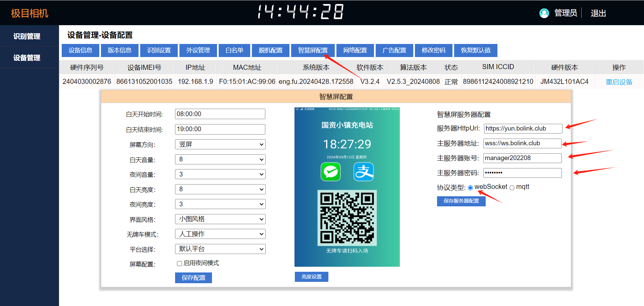
Task: Switch to the 白名单 tab
Action: click(234, 50)
